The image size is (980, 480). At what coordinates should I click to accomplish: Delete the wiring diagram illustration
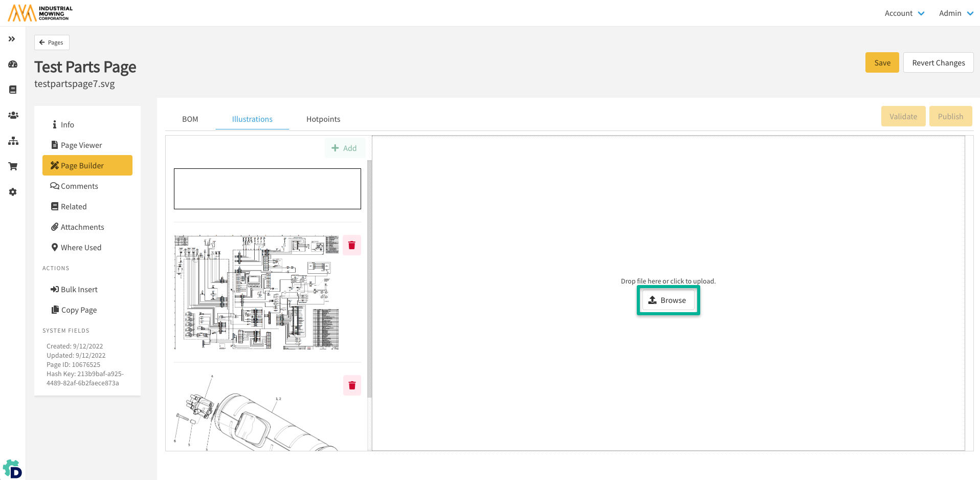point(352,245)
